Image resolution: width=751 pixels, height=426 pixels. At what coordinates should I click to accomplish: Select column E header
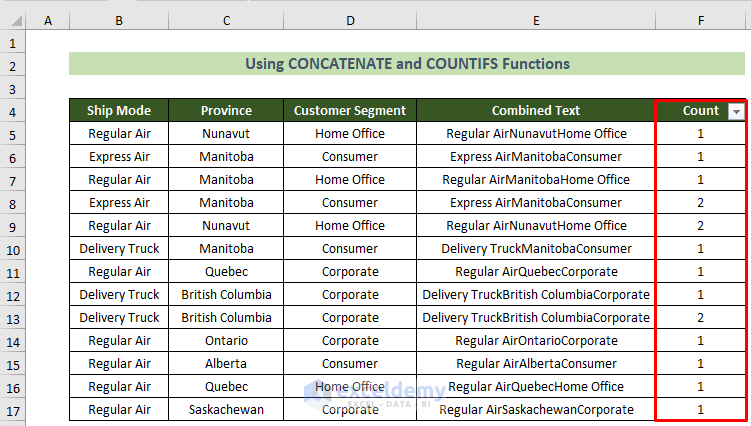click(536, 21)
